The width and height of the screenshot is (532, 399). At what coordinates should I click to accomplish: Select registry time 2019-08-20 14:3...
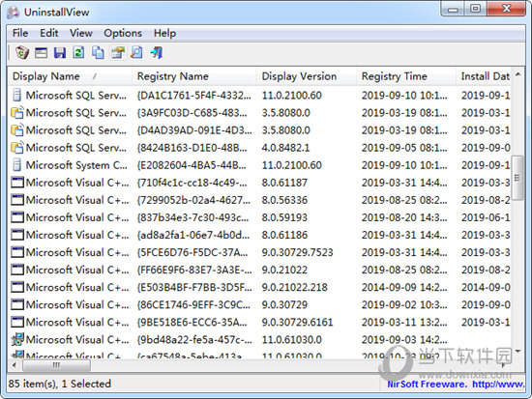[404, 217]
